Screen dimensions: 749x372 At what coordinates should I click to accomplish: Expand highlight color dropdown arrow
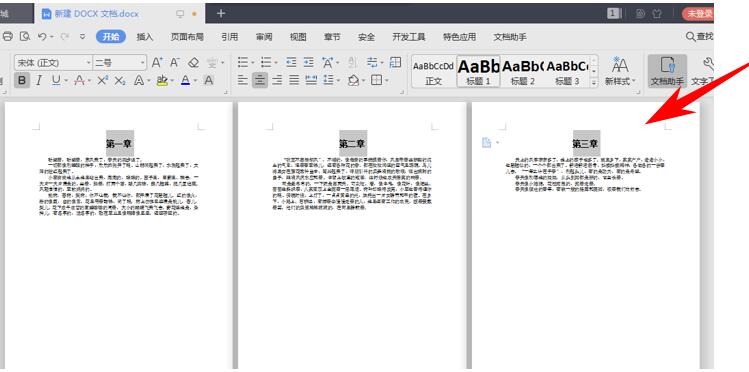pos(172,80)
